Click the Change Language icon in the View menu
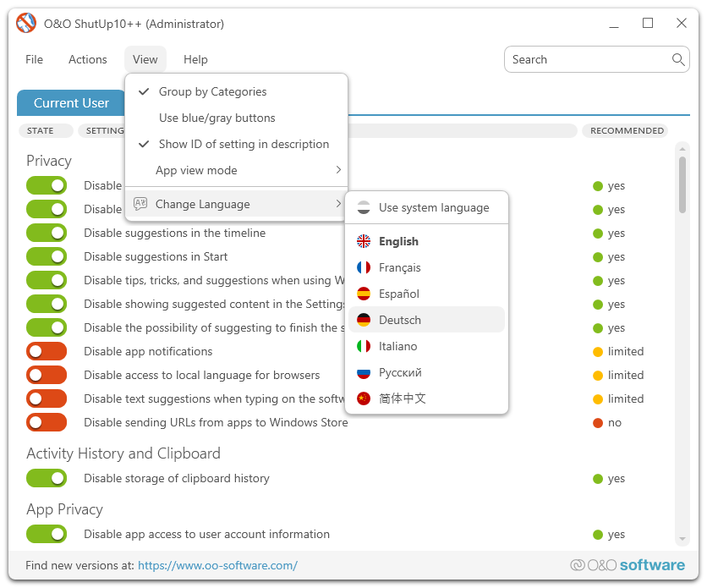The height and width of the screenshot is (588, 707). [140, 204]
